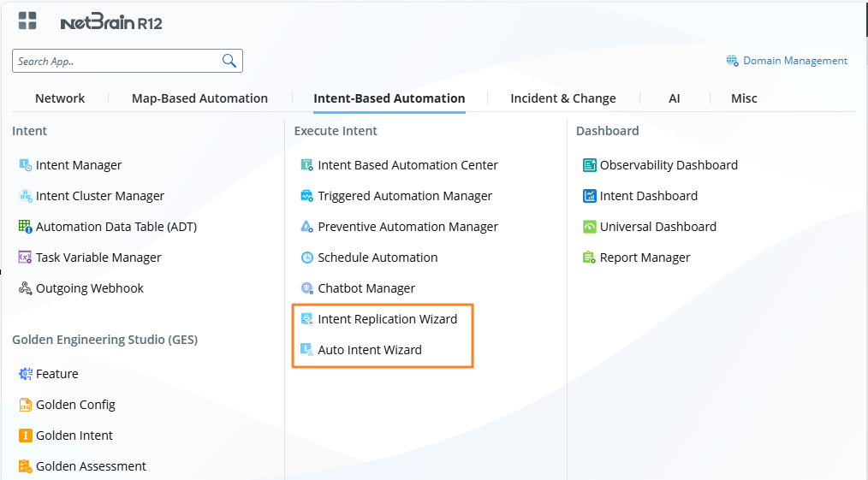Open Triggered Automation Manager
The width and height of the screenshot is (868, 480).
(404, 196)
